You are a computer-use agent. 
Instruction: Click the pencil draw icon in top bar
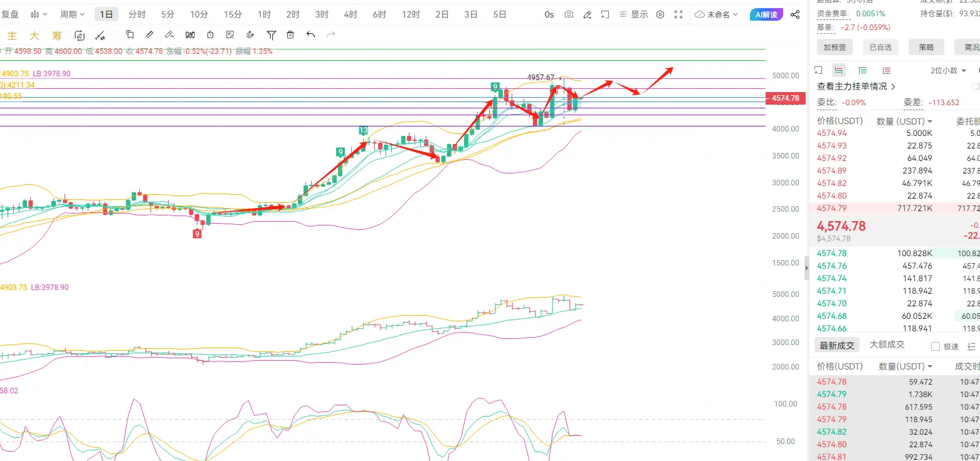point(587,14)
